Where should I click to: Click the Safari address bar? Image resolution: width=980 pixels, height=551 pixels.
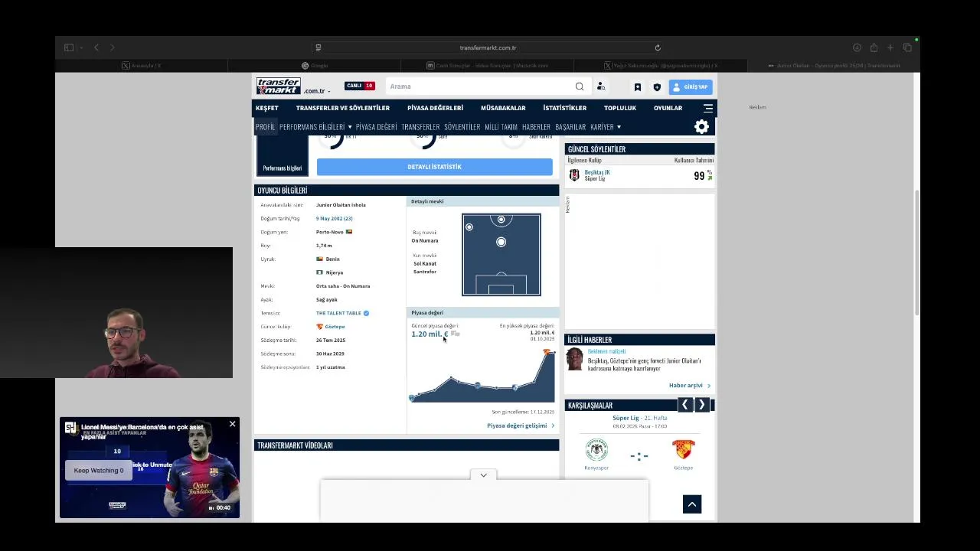(488, 47)
